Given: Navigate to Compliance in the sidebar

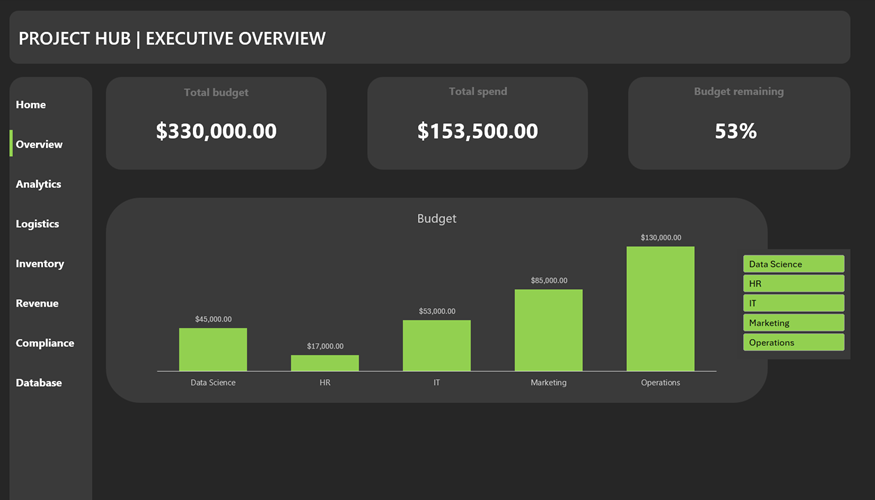Looking at the screenshot, I should tap(45, 343).
